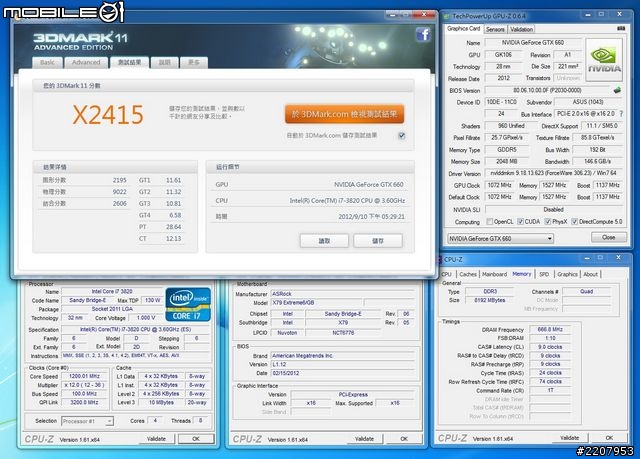640x459 pixels.
Task: Click the GPU-Z camera screenshot icon
Action: click(x=621, y=29)
